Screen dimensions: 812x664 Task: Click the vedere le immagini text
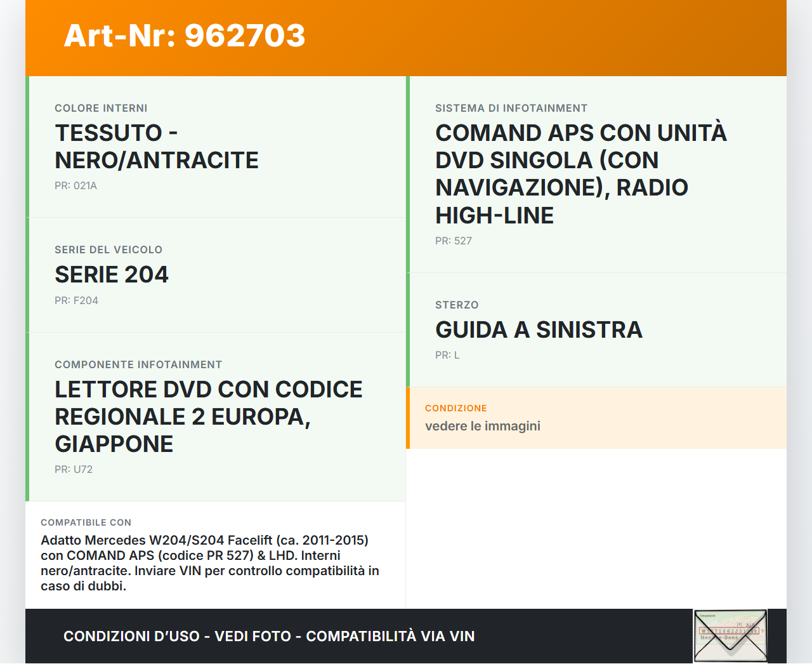(483, 426)
